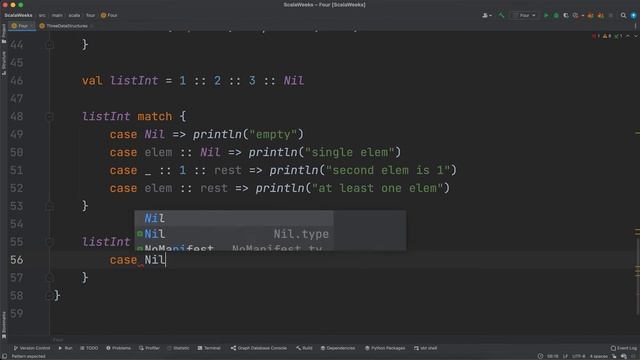Viewport: 640px width, 360px height.
Task: Open the TODO tool window
Action: tap(89, 348)
